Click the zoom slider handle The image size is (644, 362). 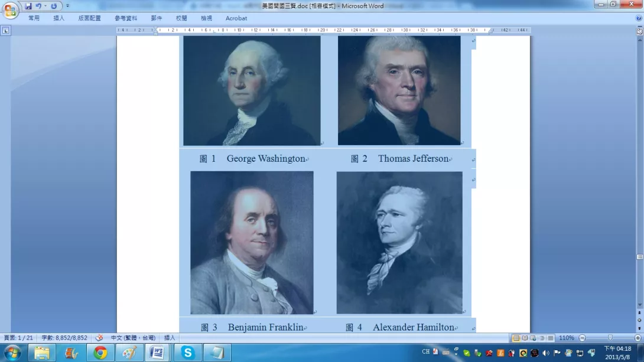(x=610, y=338)
